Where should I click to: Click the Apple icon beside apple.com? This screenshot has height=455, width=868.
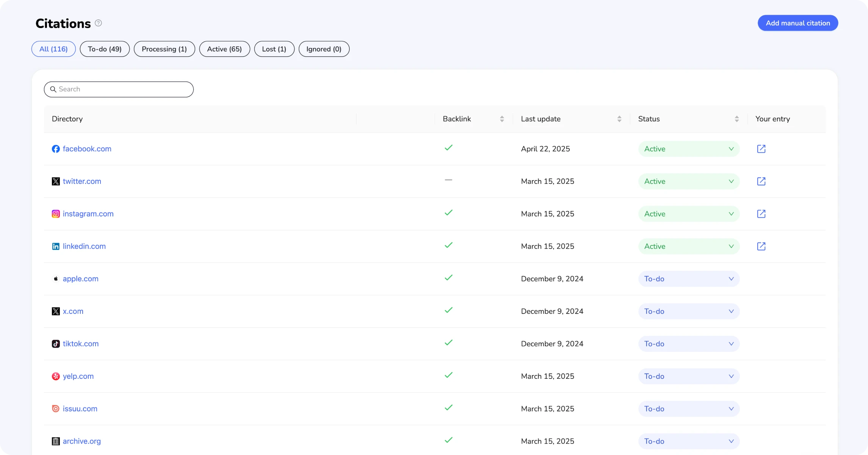click(56, 279)
